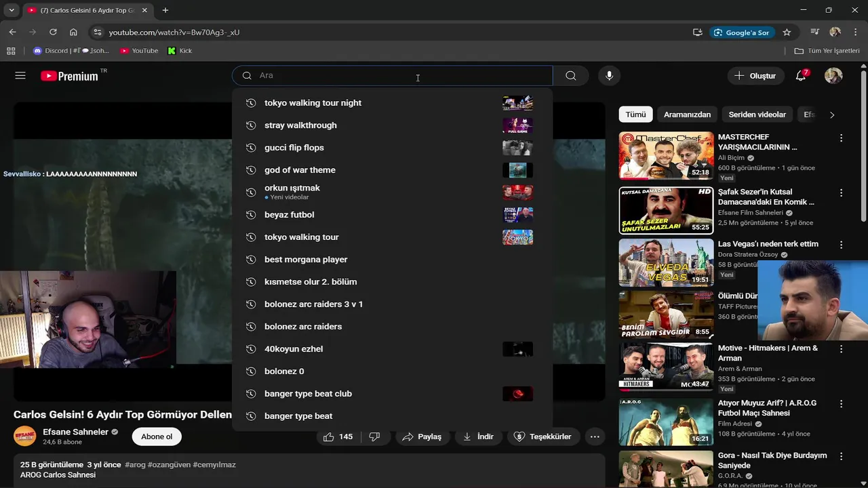
Task: Open the Efsane Sahneler channel avatar
Action: pyautogui.click(x=25, y=436)
